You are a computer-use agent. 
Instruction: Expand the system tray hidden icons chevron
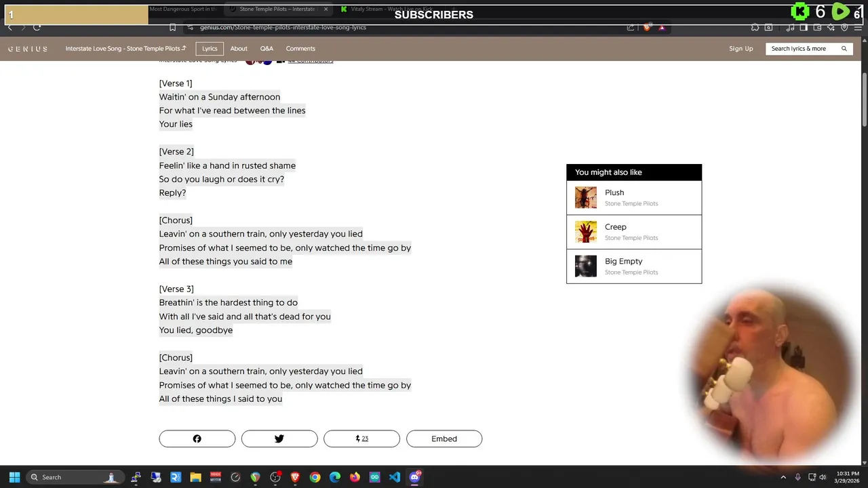point(783,477)
